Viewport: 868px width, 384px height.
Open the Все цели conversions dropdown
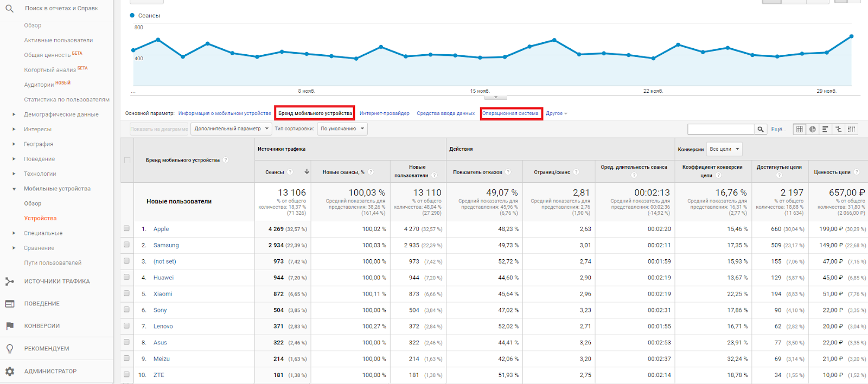pos(724,149)
